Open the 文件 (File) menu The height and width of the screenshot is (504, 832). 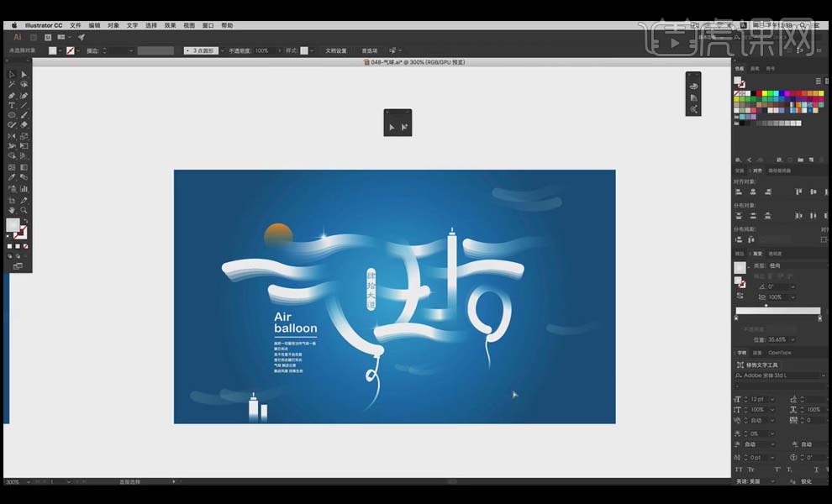[76, 25]
